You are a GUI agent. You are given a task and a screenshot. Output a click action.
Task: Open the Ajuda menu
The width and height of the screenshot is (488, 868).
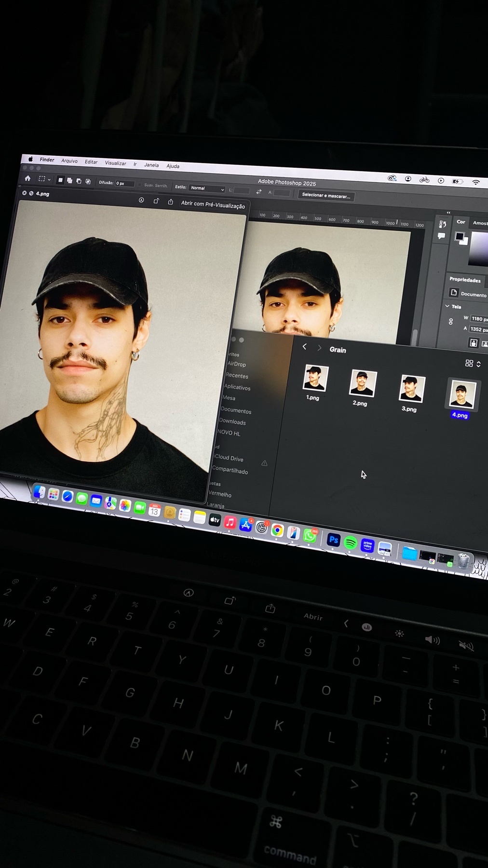tap(173, 166)
